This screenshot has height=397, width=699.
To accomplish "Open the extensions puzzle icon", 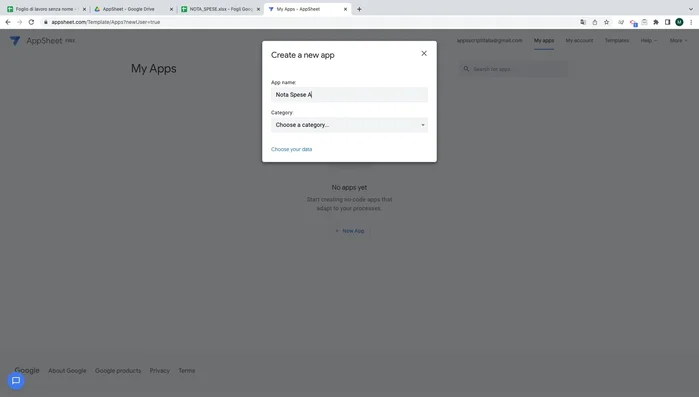I will 656,22.
